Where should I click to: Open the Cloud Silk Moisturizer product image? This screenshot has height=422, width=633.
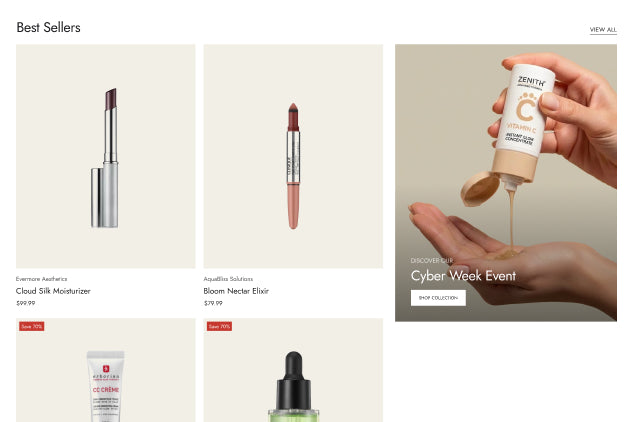pyautogui.click(x=106, y=156)
